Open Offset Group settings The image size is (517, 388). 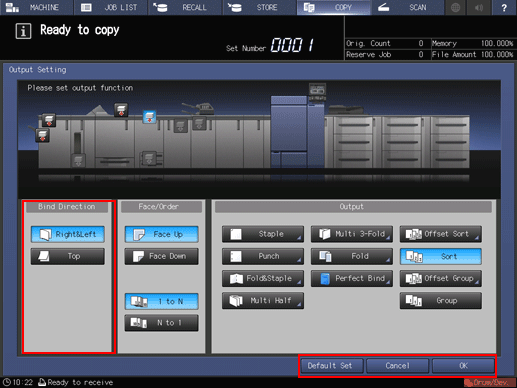click(441, 278)
